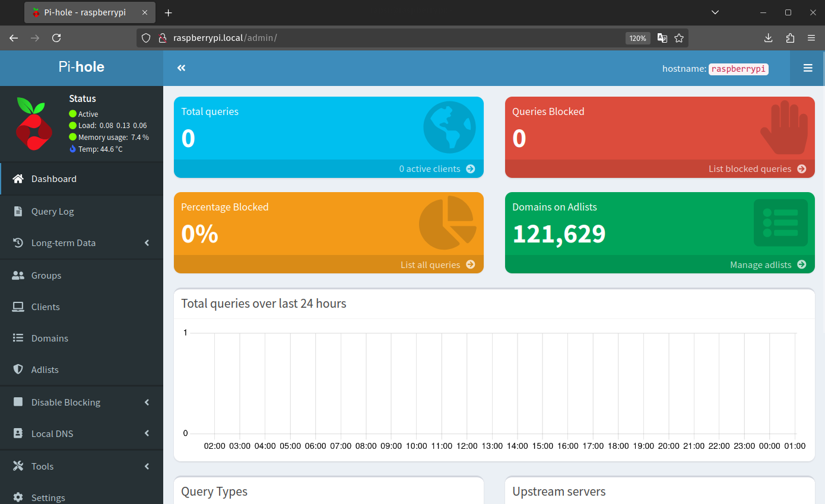825x504 pixels.
Task: Click list icon in Domains on Adlists card
Action: 780,223
